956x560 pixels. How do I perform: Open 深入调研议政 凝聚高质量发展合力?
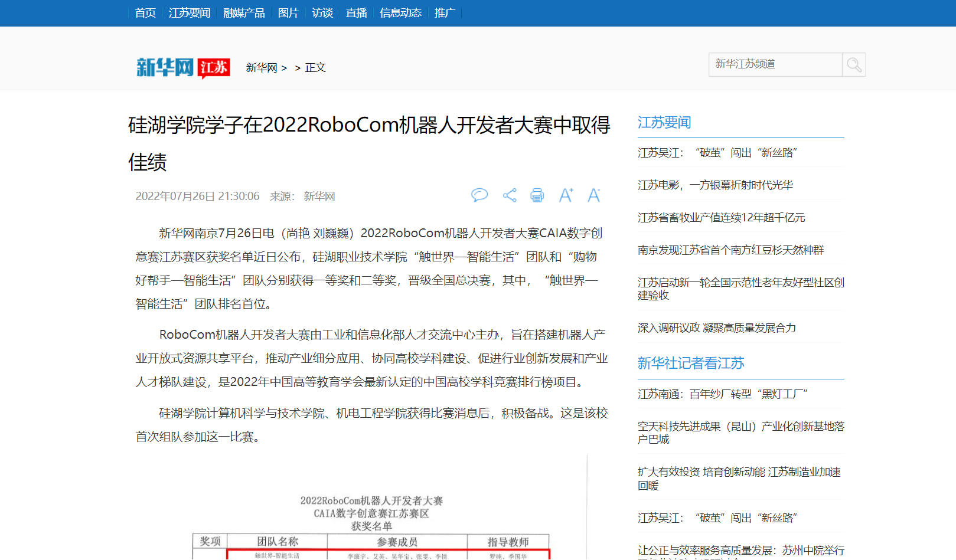717,328
